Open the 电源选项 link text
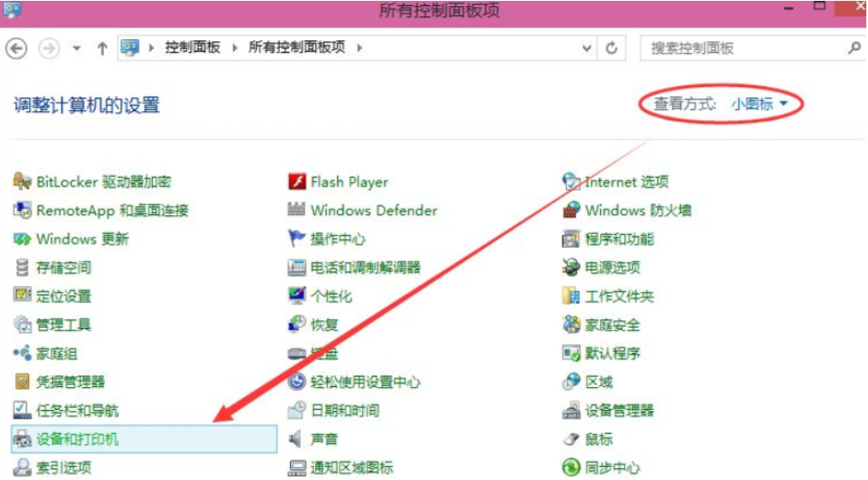Image resolution: width=868 pixels, height=480 pixels. pos(613,267)
